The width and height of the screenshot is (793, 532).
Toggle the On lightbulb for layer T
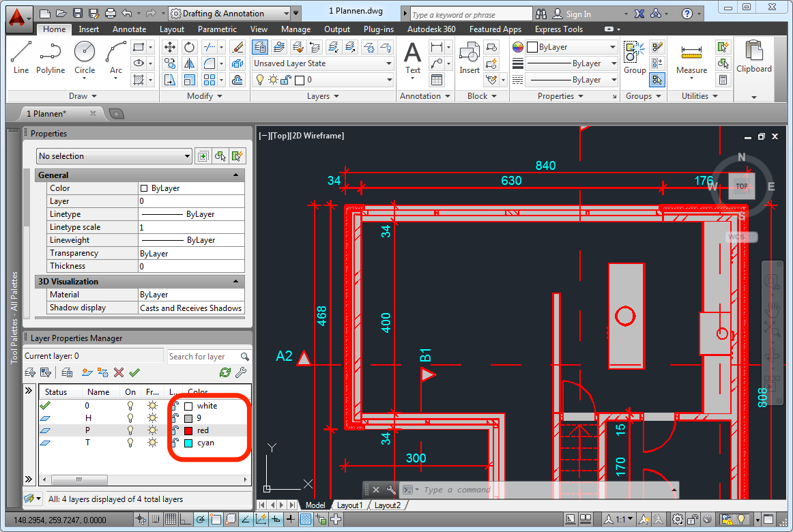(x=130, y=443)
